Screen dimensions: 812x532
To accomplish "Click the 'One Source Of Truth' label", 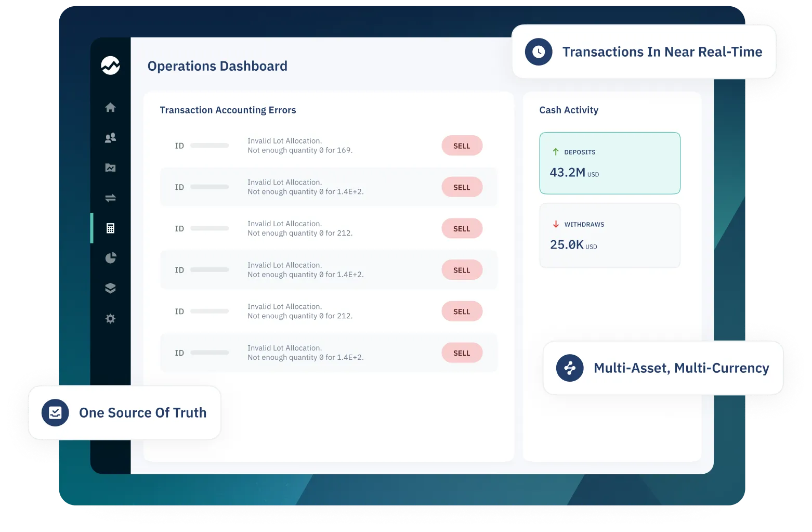I will [x=143, y=413].
